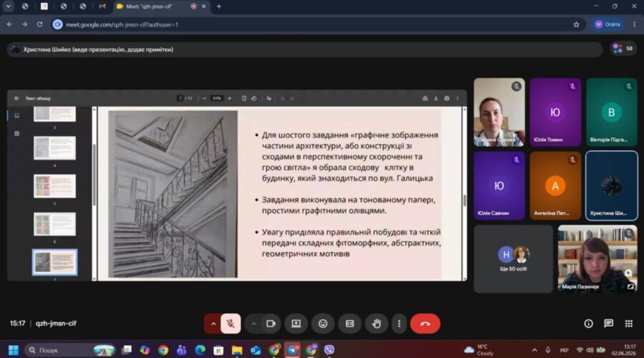Viewport: 644px width, 358px height.
Task: Open Microsoft Edge from the taskbar
Action: pyautogui.click(x=200, y=350)
